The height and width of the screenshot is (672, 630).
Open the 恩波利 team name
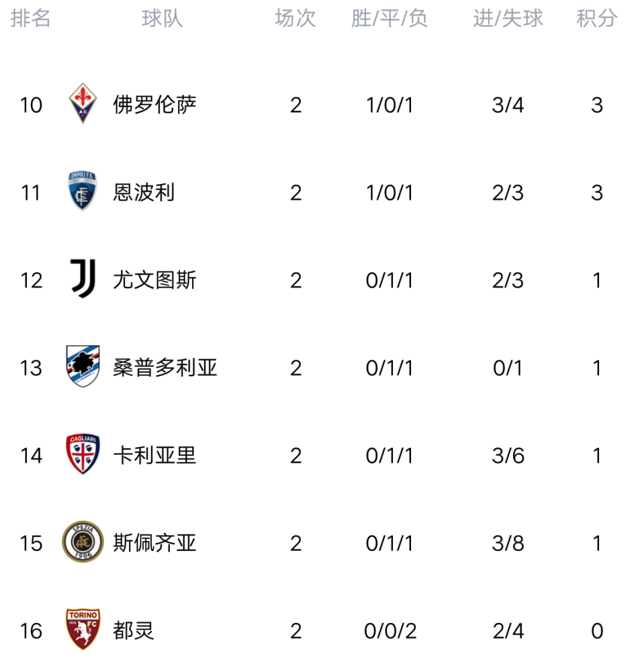[x=144, y=193]
